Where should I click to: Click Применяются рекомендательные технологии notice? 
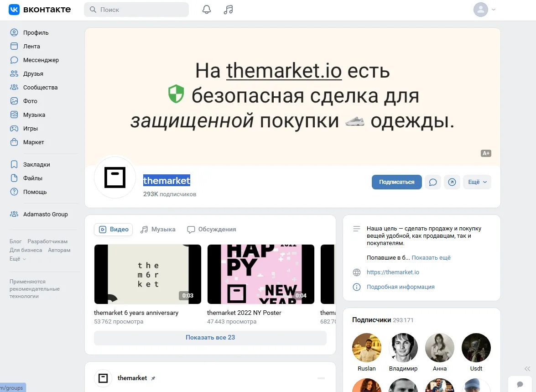[35, 289]
